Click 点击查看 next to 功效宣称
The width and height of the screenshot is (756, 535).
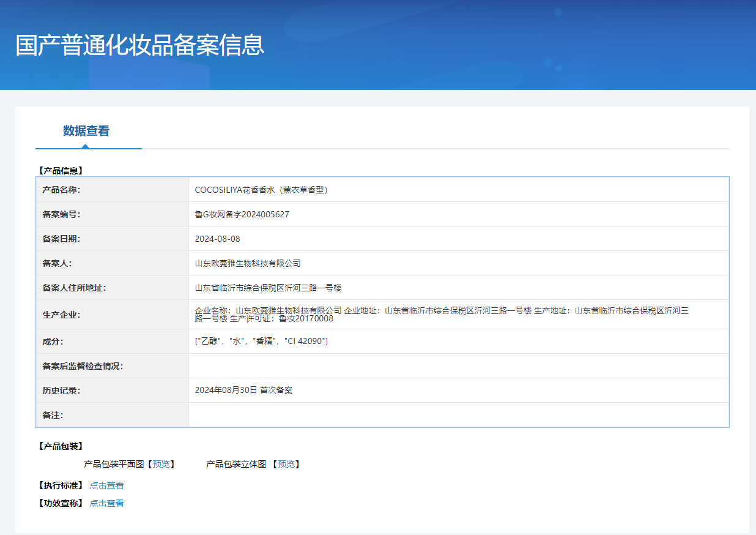[x=106, y=503]
